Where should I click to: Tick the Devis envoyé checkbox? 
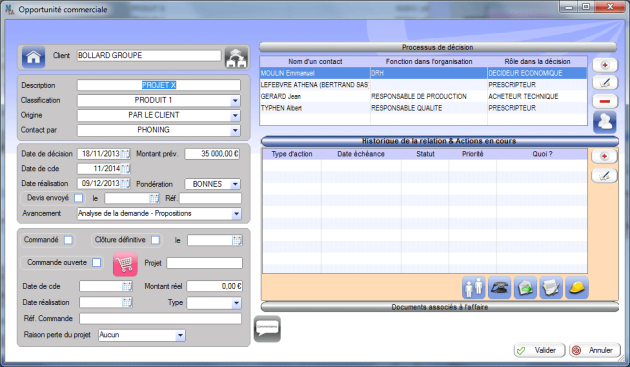79,198
